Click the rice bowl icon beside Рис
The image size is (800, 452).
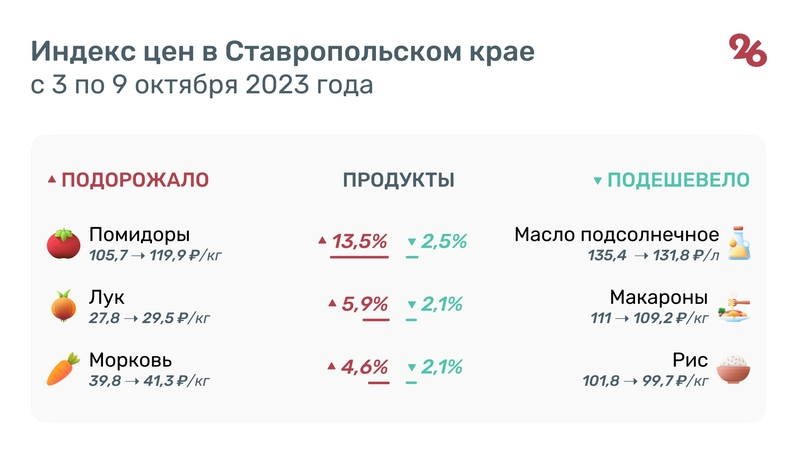pos(735,369)
